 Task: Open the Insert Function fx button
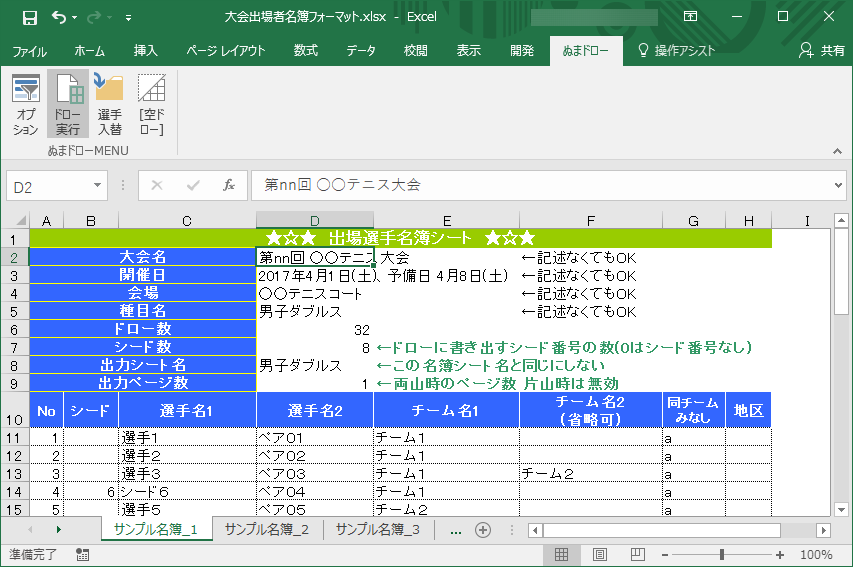pyautogui.click(x=229, y=186)
